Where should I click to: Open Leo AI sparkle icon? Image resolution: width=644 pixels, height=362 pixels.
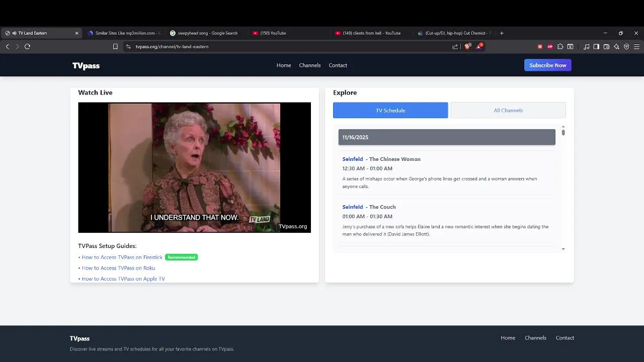[x=616, y=46]
